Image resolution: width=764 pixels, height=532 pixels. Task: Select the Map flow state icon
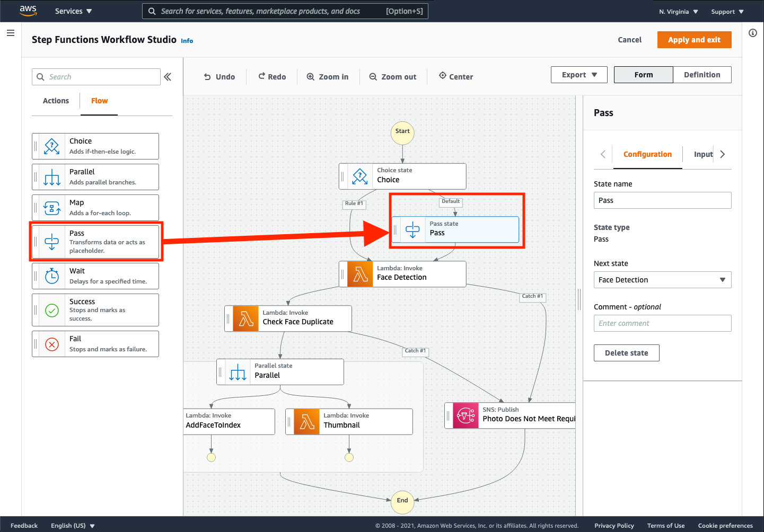52,208
